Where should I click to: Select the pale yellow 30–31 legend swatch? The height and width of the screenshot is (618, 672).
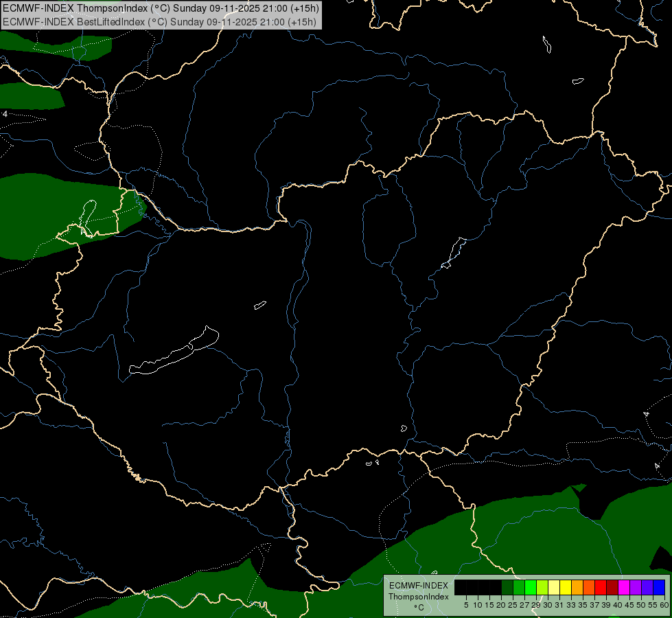[554, 587]
